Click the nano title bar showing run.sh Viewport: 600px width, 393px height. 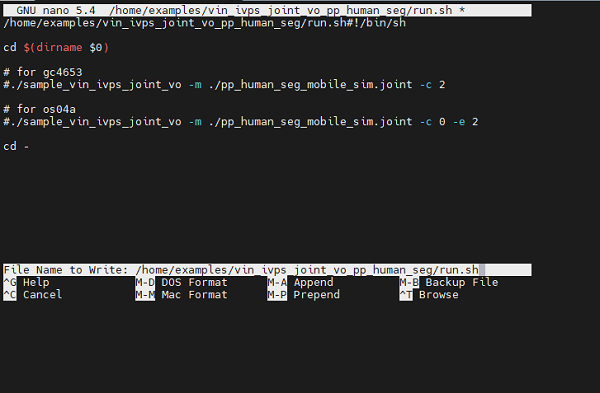point(267,10)
